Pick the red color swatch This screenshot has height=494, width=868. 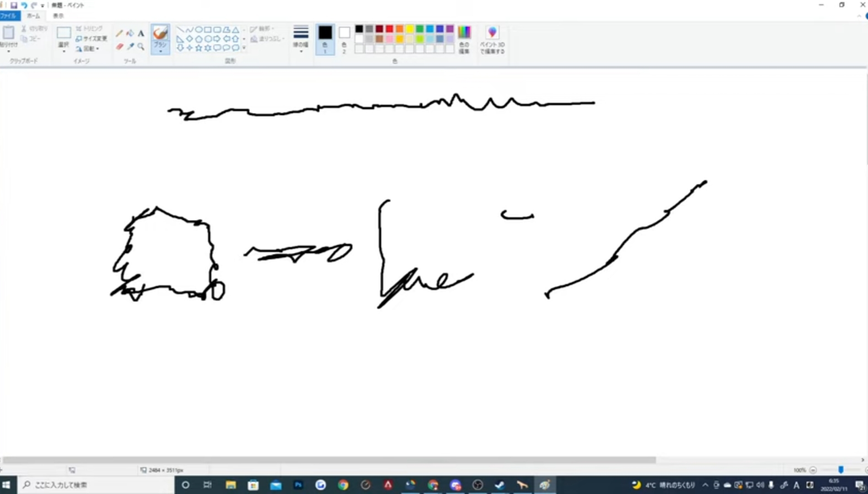[390, 29]
